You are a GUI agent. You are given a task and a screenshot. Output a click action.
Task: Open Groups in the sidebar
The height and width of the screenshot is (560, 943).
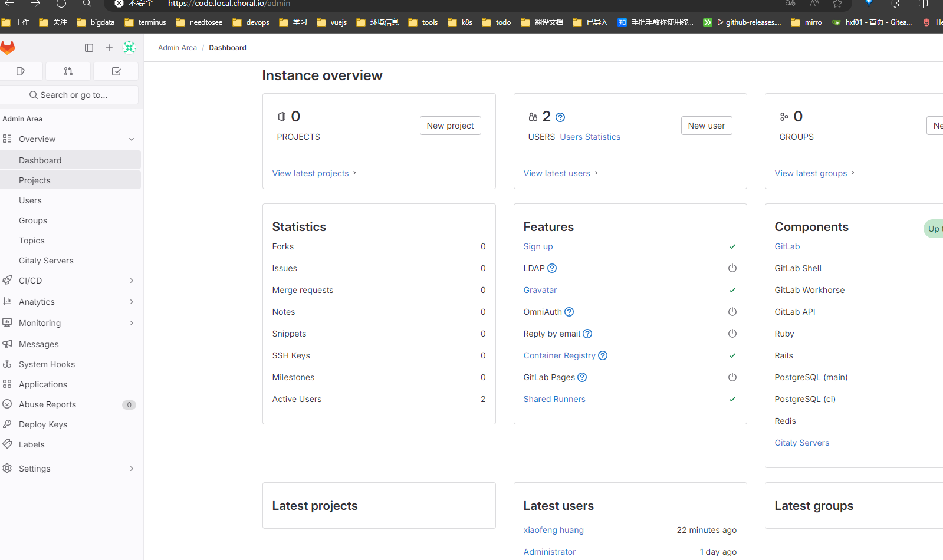click(70, 220)
